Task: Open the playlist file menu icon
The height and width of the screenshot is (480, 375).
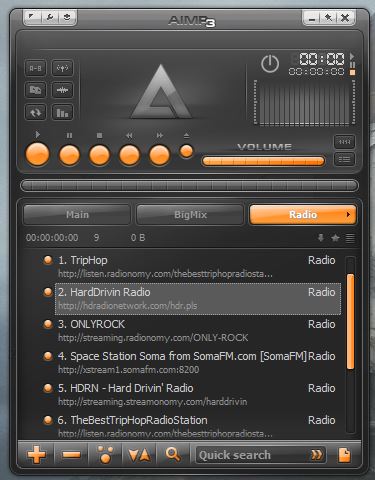Action: 344,455
